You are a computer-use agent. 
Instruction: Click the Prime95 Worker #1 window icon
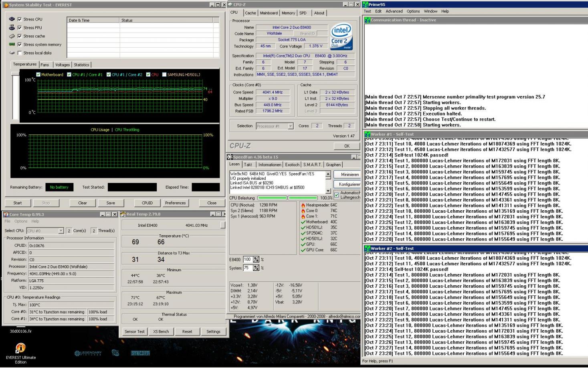367,134
